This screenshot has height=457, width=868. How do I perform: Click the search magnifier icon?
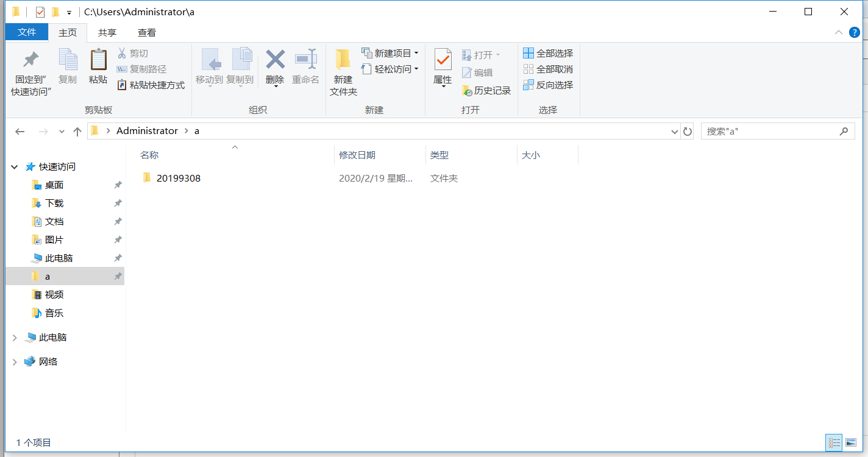(844, 131)
